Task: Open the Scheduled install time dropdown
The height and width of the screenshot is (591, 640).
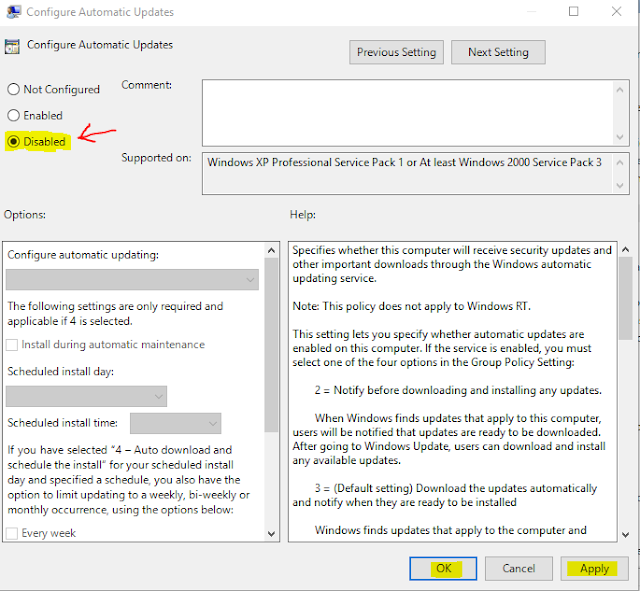Action: tap(176, 423)
